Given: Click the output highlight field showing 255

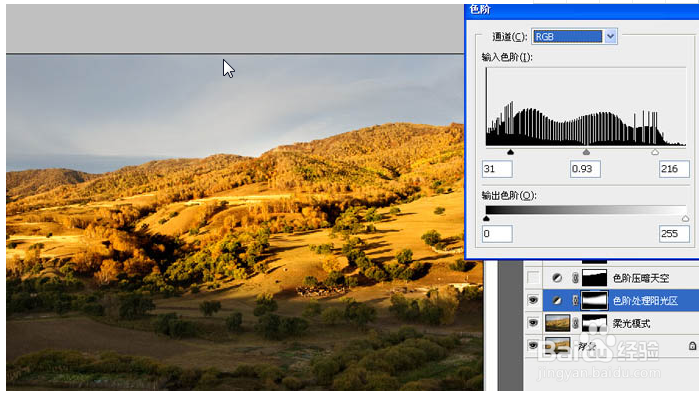Looking at the screenshot, I should click(674, 234).
